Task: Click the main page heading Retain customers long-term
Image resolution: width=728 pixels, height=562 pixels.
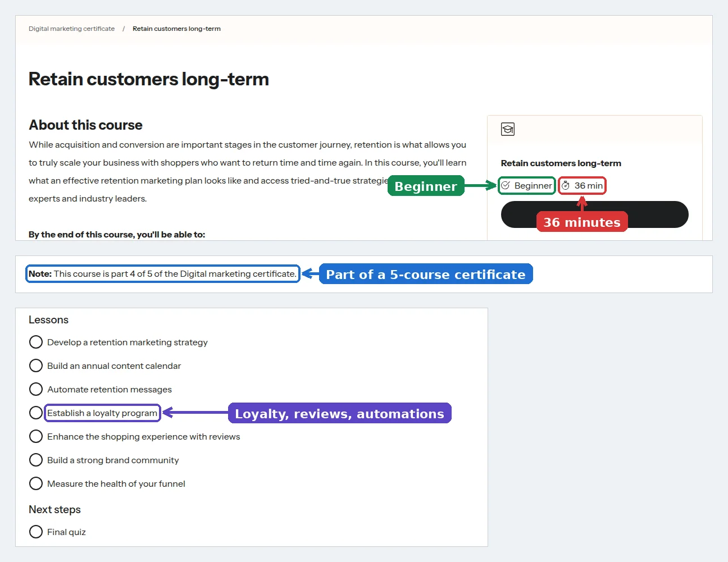Action: 149,79
